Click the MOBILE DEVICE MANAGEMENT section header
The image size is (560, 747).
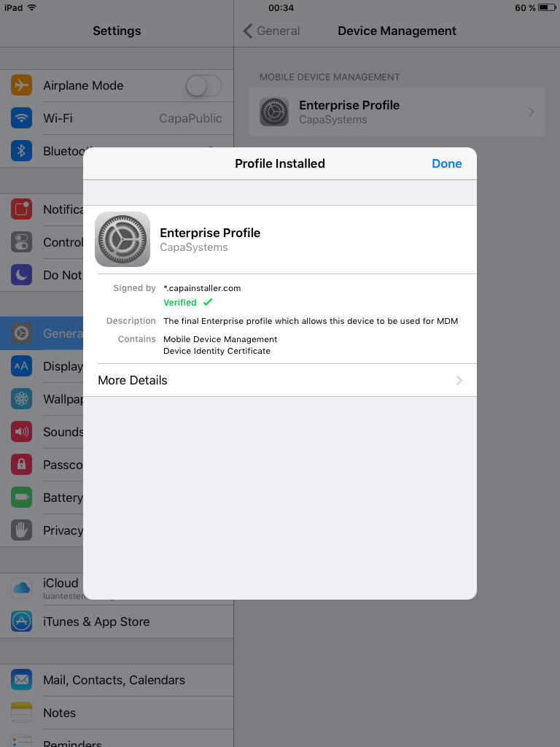pyautogui.click(x=330, y=77)
